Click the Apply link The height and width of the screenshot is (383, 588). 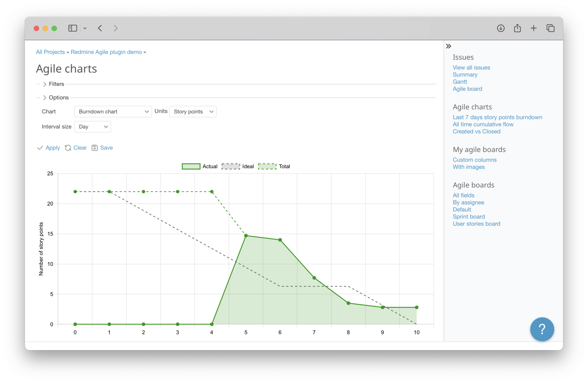pos(52,148)
